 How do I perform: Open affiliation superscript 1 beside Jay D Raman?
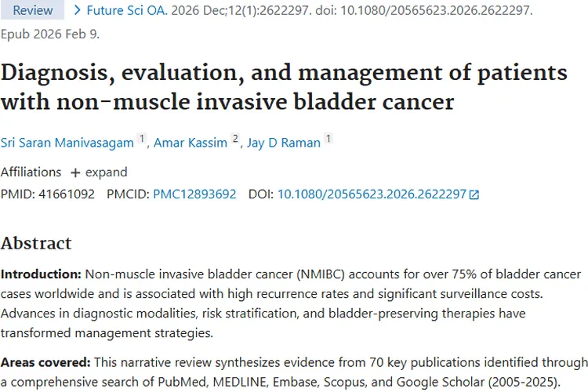pyautogui.click(x=328, y=140)
